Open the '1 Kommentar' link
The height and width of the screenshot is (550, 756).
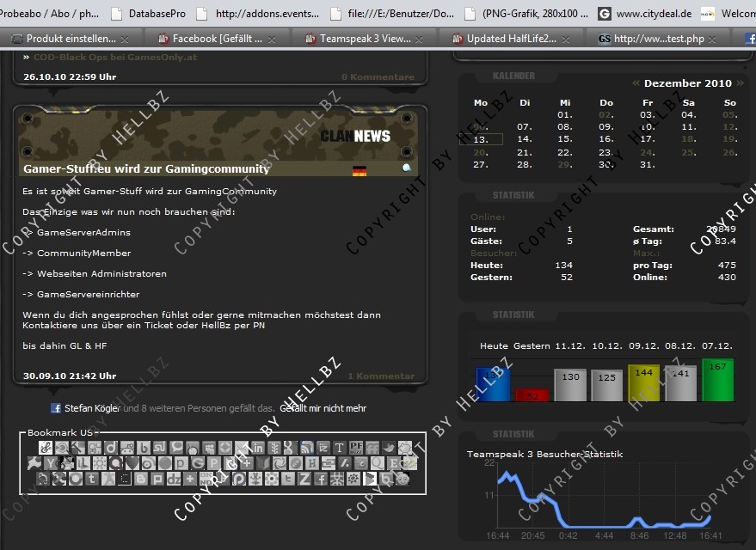click(x=381, y=376)
